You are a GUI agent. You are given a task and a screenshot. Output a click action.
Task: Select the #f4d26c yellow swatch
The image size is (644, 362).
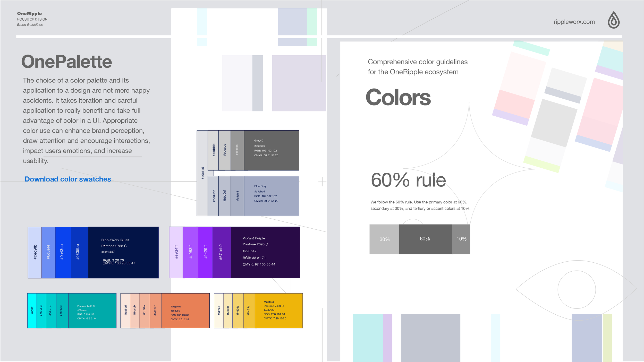[x=238, y=311]
